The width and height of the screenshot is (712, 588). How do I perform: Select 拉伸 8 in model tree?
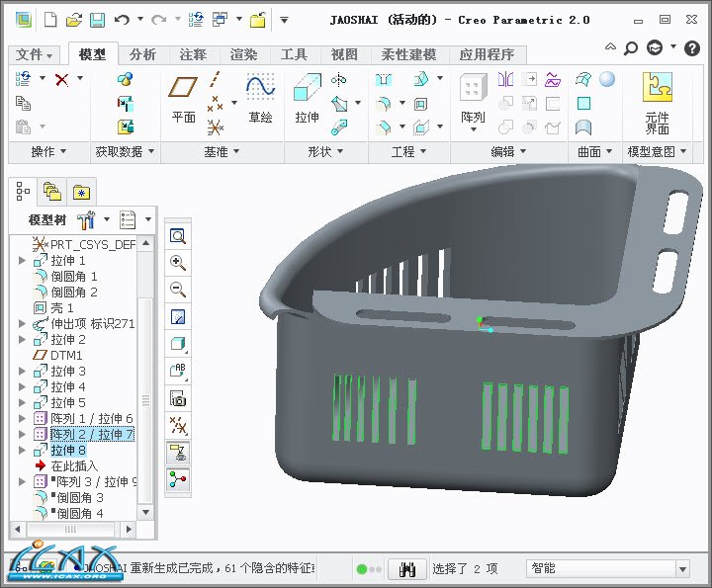pyautogui.click(x=68, y=451)
